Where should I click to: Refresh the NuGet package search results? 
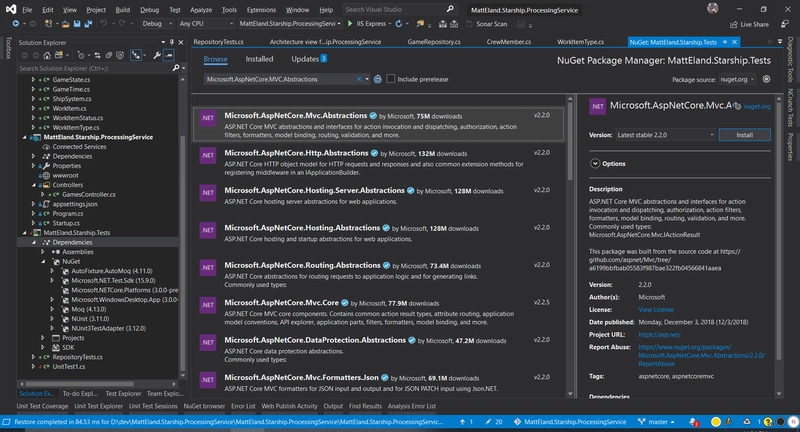[378, 79]
